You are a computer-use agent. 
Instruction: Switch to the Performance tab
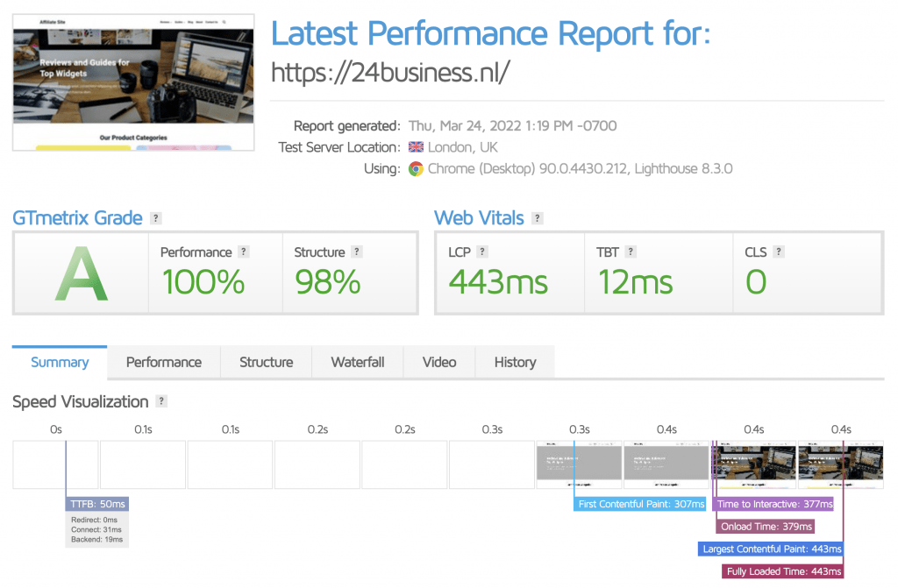click(x=163, y=362)
